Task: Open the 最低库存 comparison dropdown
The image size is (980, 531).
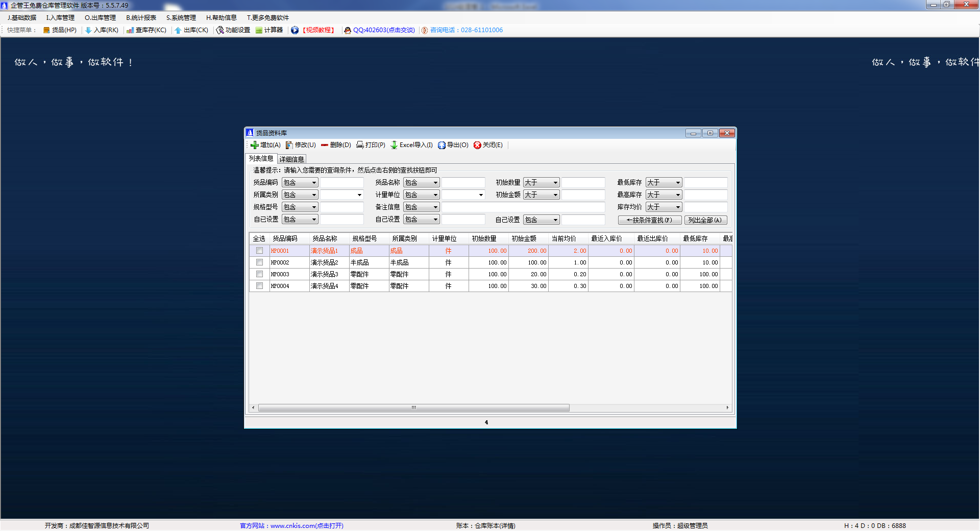Action: pyautogui.click(x=664, y=182)
